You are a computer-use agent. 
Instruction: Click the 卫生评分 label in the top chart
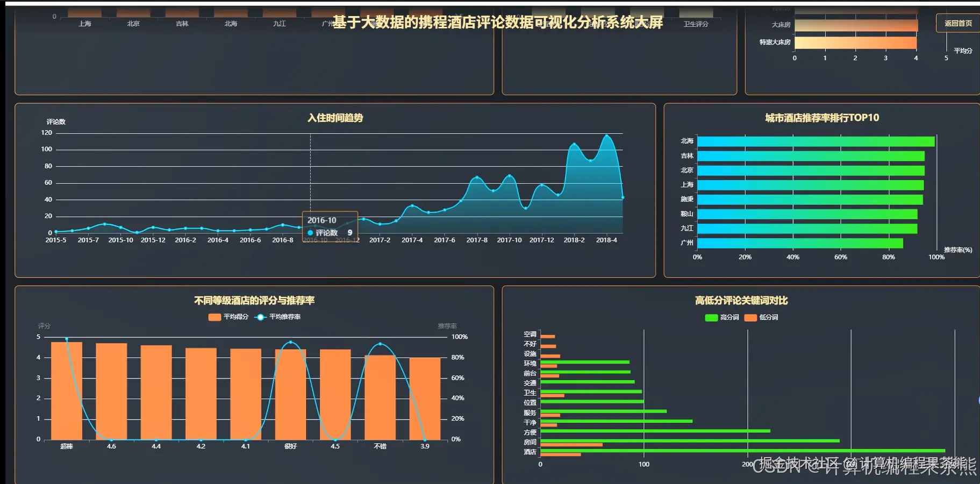point(695,24)
